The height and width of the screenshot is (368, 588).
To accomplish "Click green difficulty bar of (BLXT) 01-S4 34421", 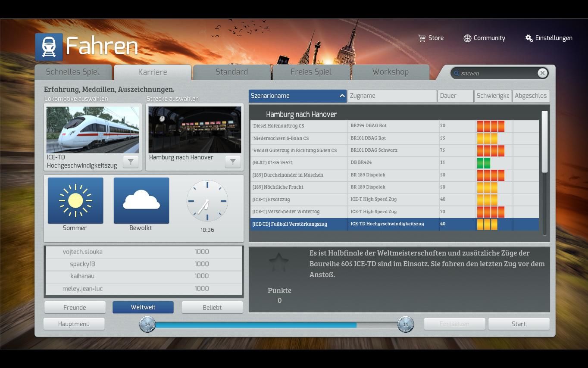I will pos(484,163).
